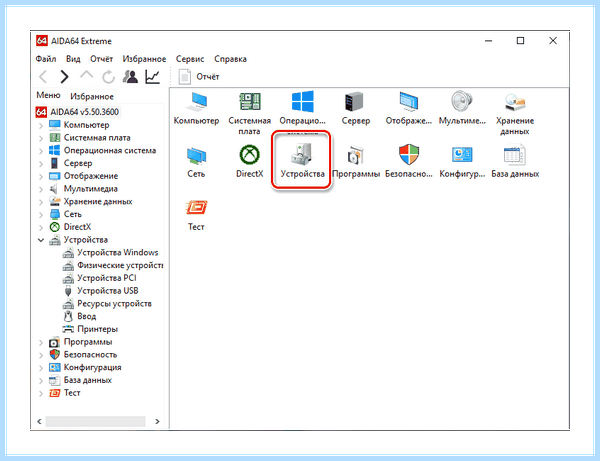Open the Сервер icon in main pane

(x=355, y=108)
